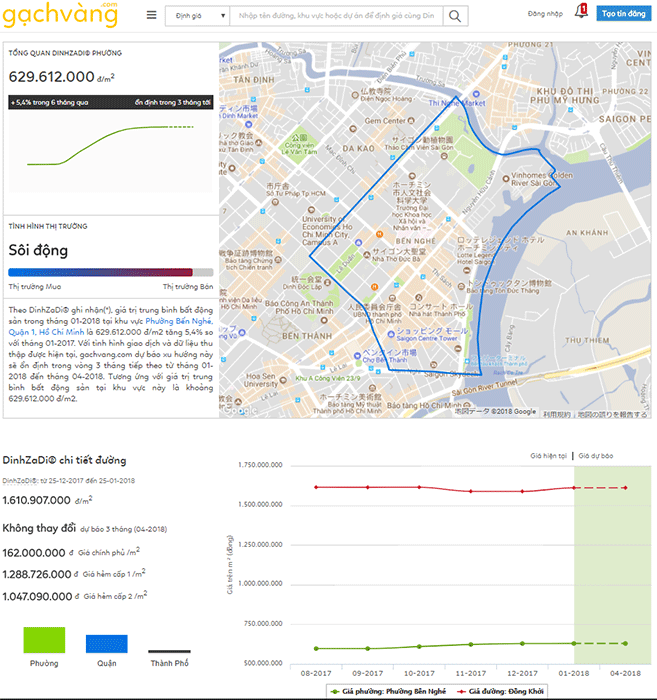Select the blue Quận color swatch
The height and width of the screenshot is (700, 657).
tap(107, 644)
